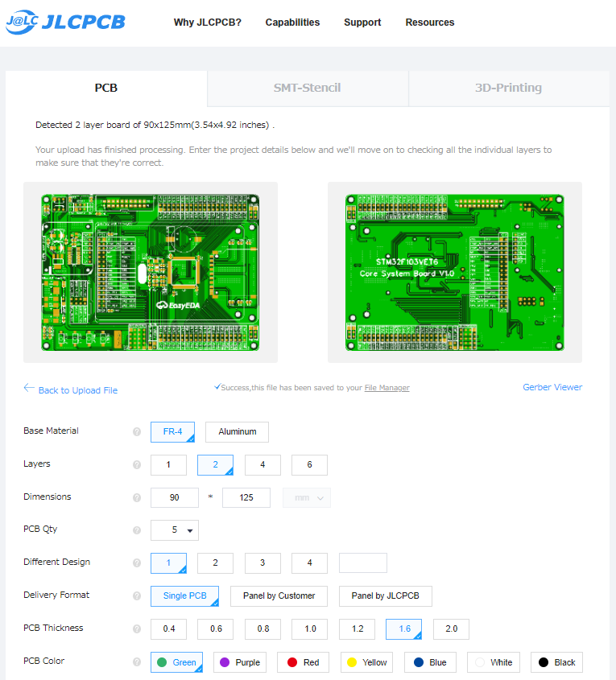Choose 1 layer option

pos(169,465)
